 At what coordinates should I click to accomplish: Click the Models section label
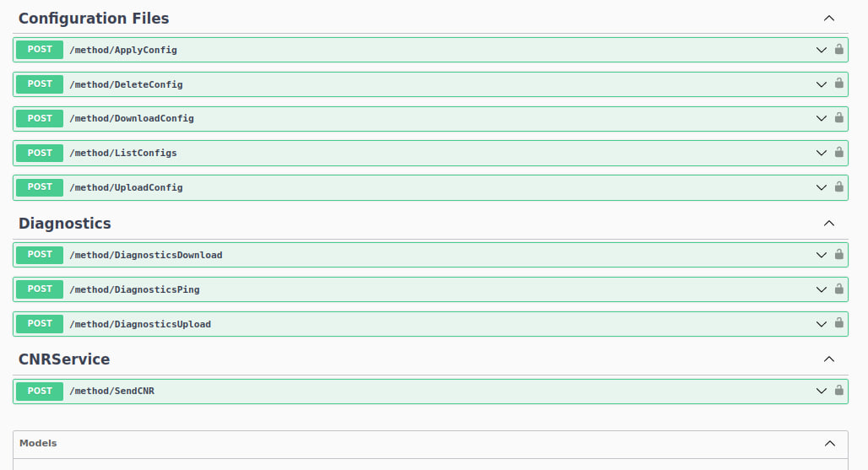tap(38, 443)
